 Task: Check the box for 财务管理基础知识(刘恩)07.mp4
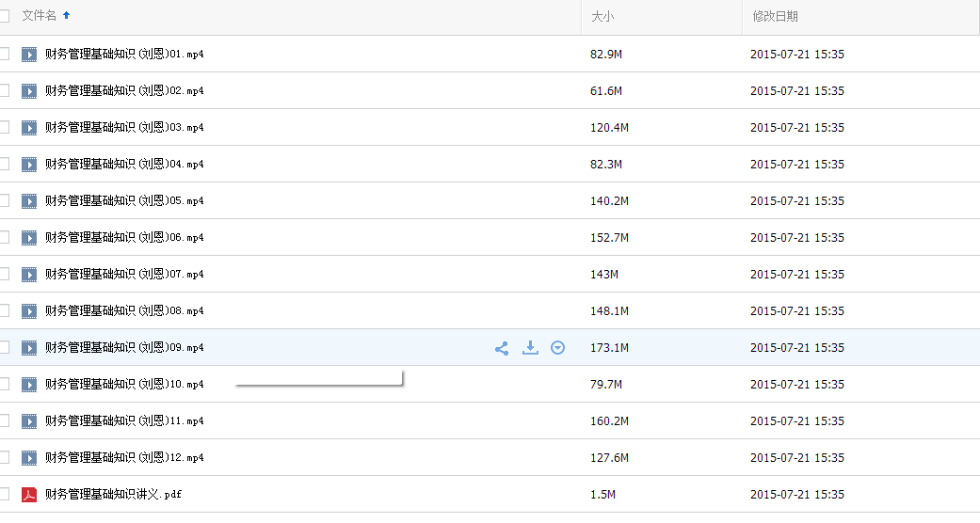[x=4, y=274]
